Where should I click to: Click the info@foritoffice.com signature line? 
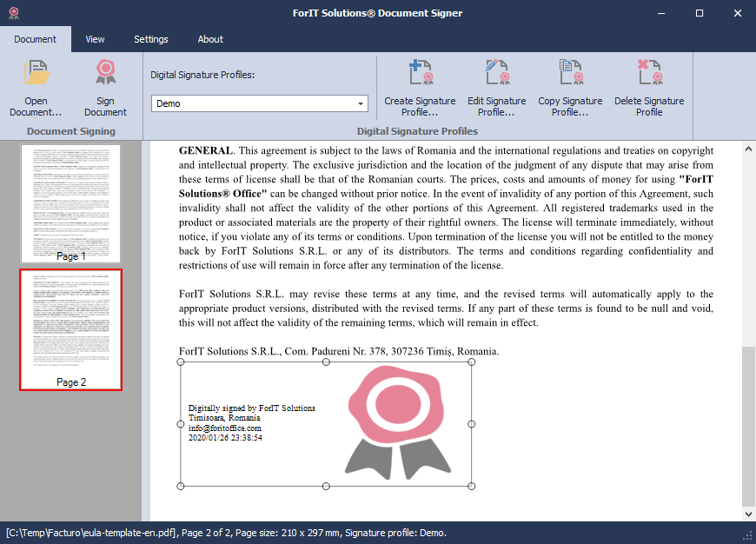225,428
